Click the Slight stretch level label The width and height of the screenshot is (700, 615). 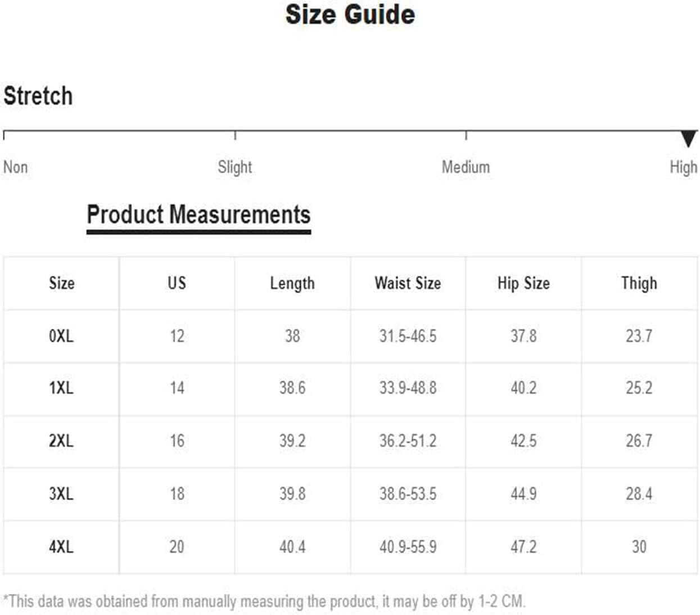point(235,167)
